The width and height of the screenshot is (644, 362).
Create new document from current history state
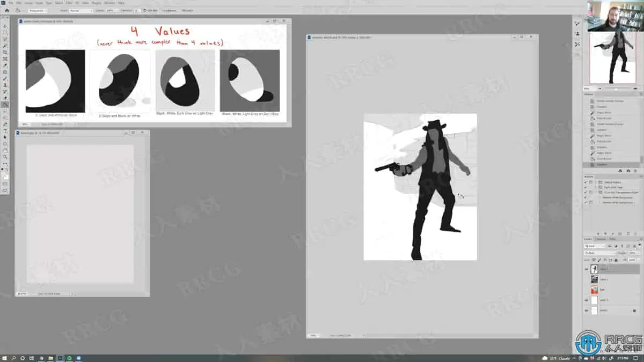click(620, 171)
